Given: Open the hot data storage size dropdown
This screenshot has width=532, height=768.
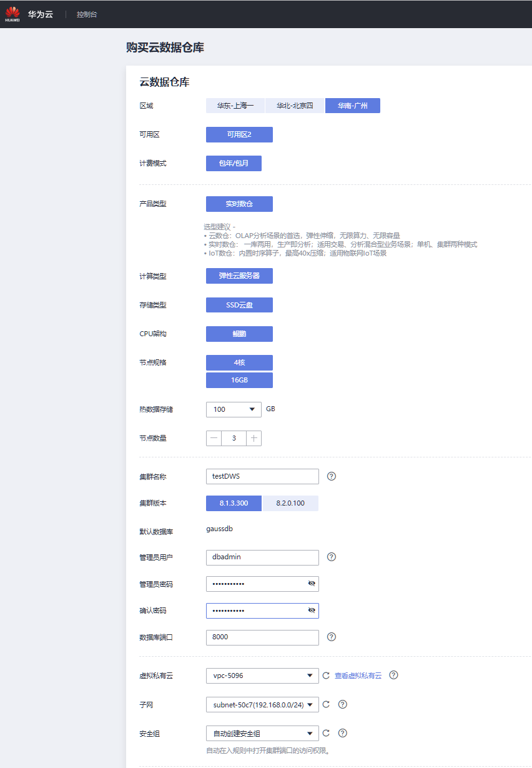Looking at the screenshot, I should pos(252,409).
